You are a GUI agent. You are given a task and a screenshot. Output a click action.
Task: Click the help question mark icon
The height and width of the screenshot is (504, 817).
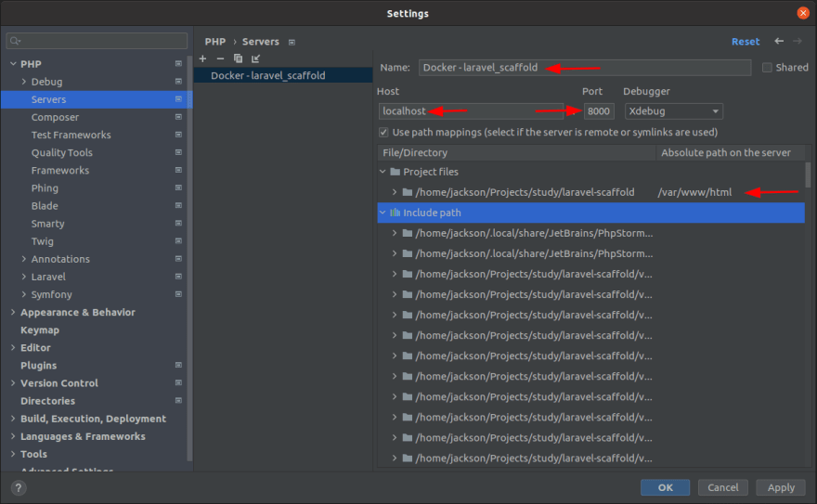(x=19, y=487)
